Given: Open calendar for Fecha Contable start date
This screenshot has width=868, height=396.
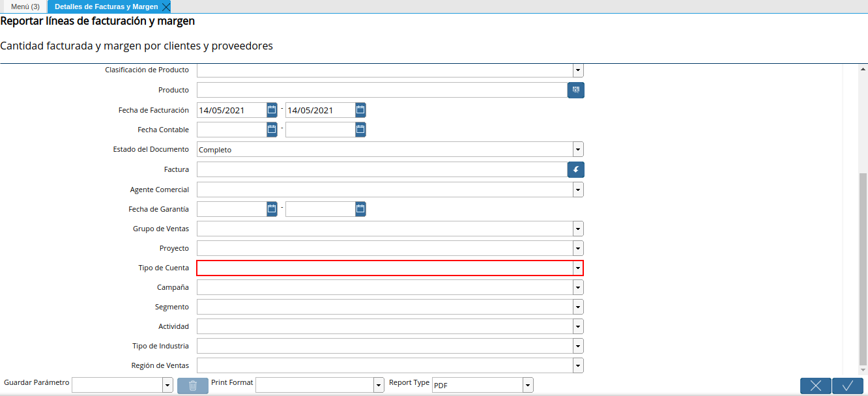Looking at the screenshot, I should 272,130.
